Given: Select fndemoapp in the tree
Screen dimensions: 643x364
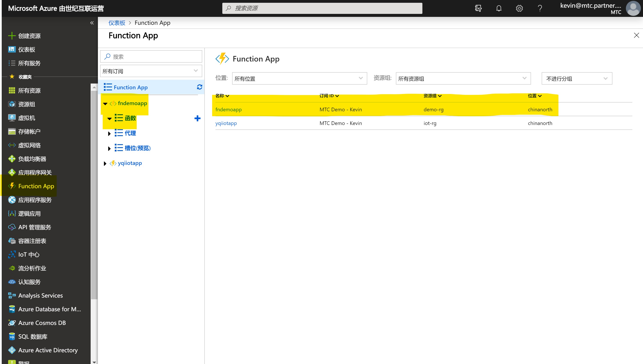Looking at the screenshot, I should 132,103.
